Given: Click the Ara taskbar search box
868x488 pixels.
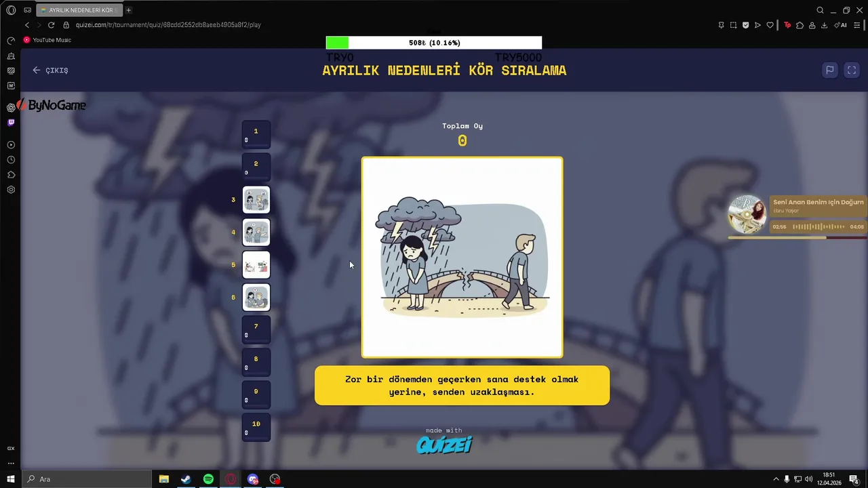Looking at the screenshot, I should [x=87, y=479].
